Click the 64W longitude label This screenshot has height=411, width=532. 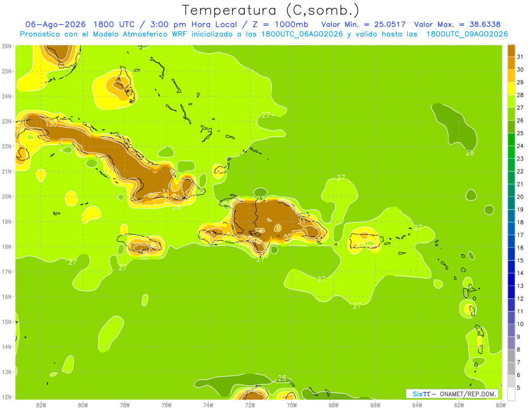click(417, 405)
